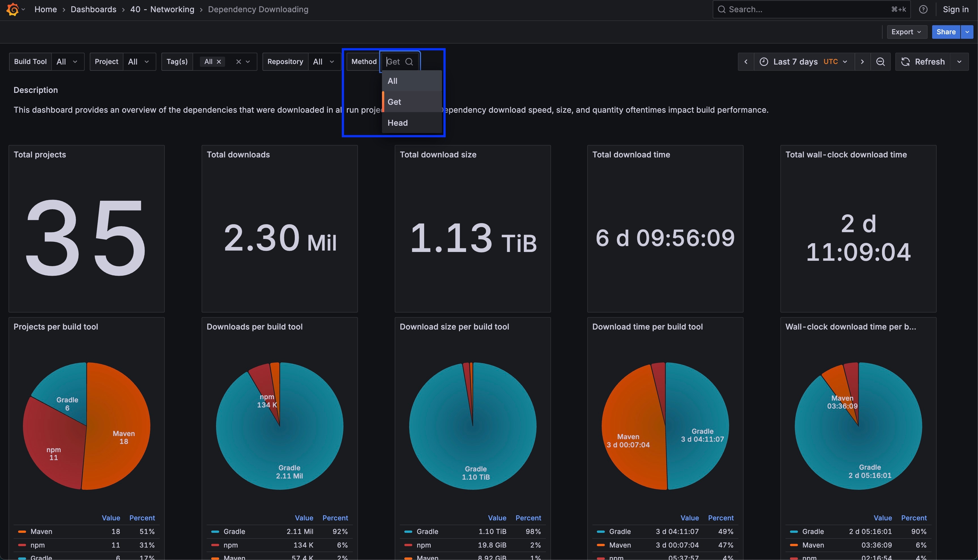Viewport: 978px width, 560px height.
Task: Open the Build Tool dropdown
Action: click(x=68, y=61)
